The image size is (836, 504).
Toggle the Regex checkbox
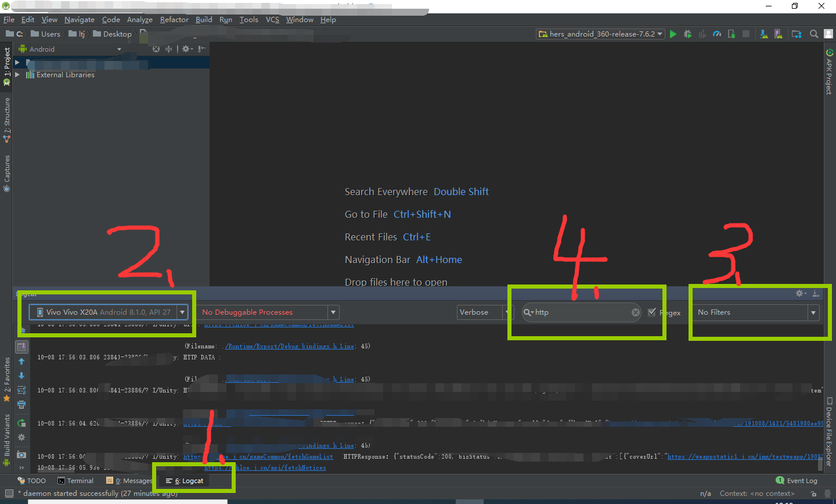[652, 312]
